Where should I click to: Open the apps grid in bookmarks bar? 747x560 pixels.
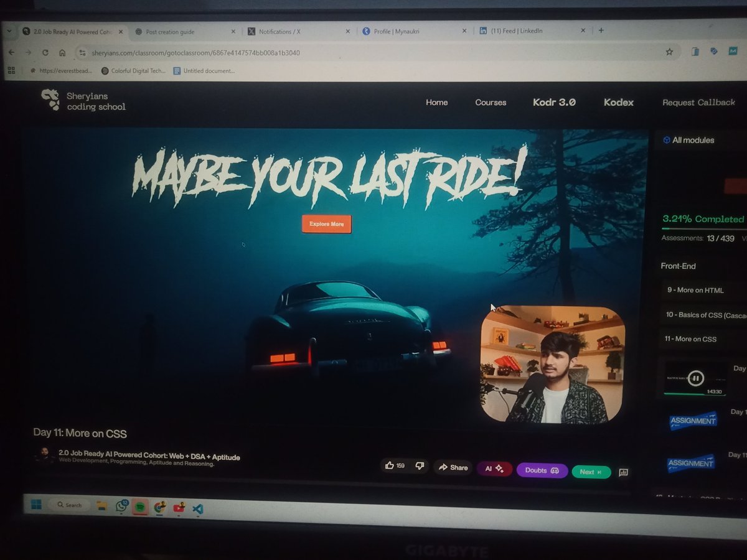click(x=11, y=70)
